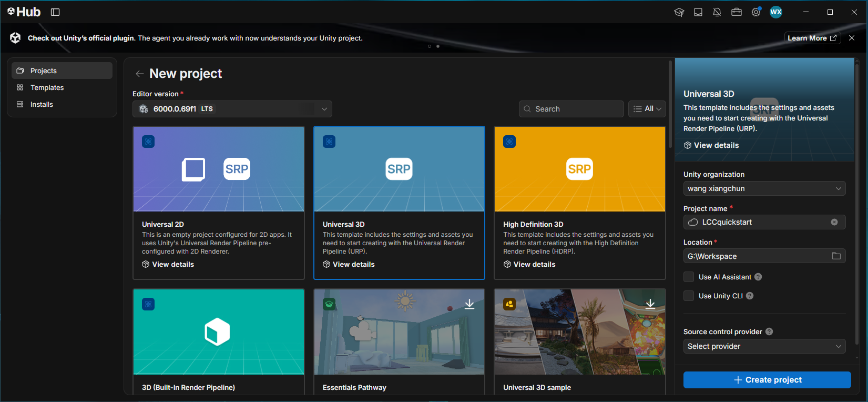Open the inbox tray icon in title bar
This screenshot has height=402, width=868.
(698, 12)
